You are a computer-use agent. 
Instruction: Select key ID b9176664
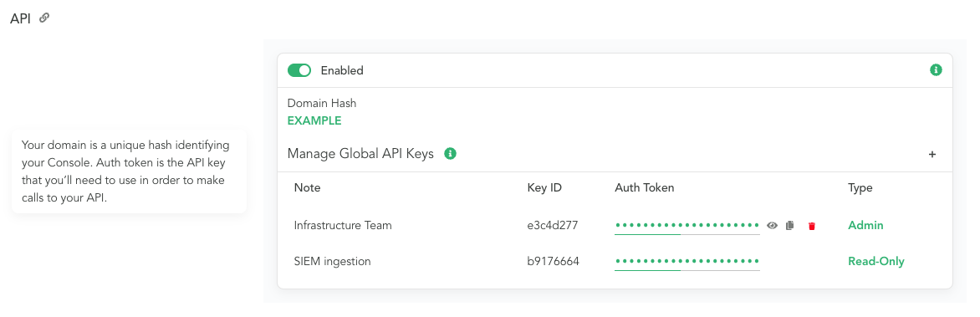click(x=553, y=261)
